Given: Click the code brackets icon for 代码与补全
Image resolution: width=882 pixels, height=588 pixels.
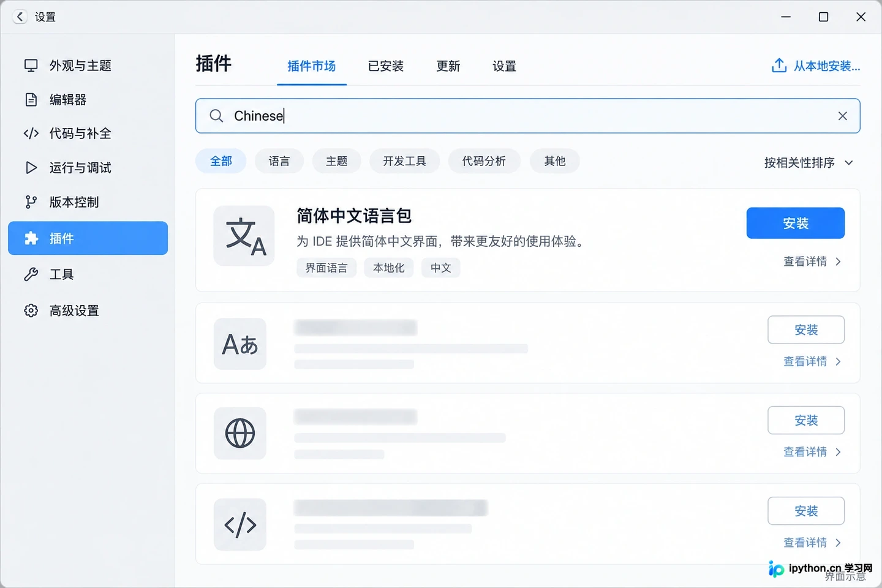Looking at the screenshot, I should click(x=31, y=134).
